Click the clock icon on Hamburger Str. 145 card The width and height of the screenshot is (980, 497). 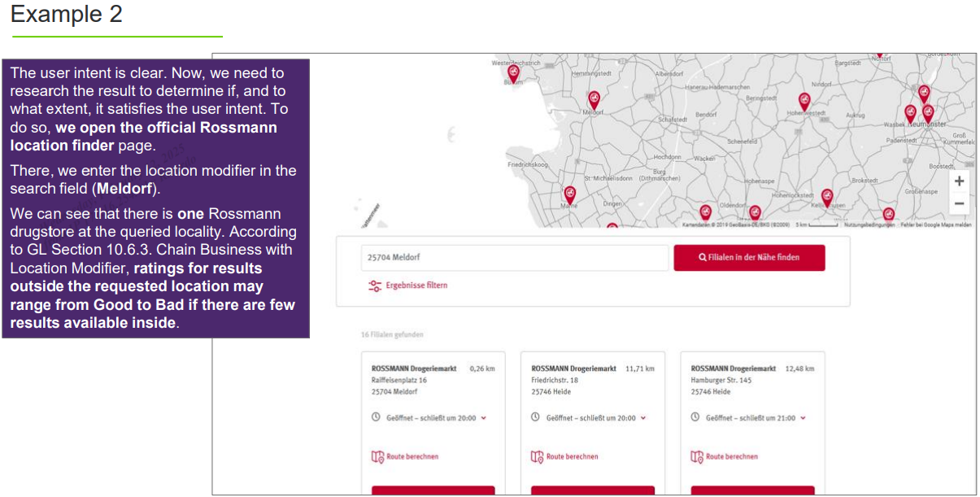695,417
